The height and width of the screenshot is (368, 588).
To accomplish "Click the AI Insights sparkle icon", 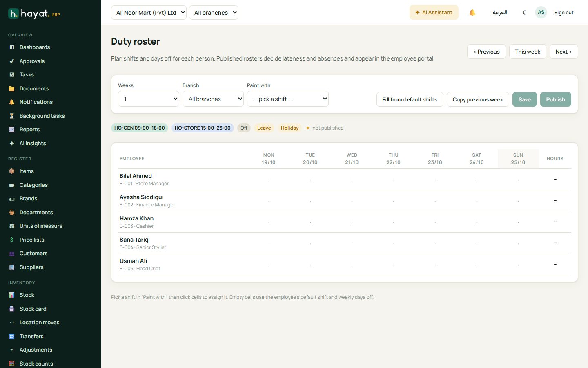I will point(12,144).
